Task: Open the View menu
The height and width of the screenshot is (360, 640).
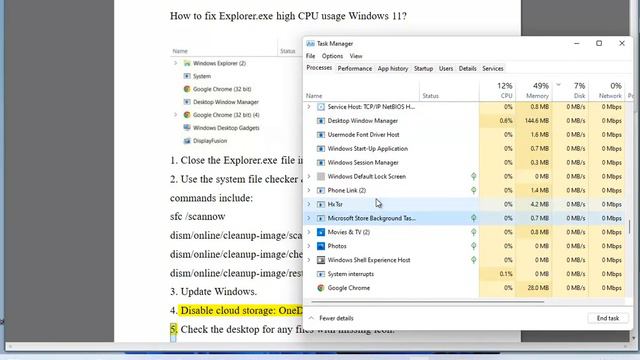Action: pos(356,56)
